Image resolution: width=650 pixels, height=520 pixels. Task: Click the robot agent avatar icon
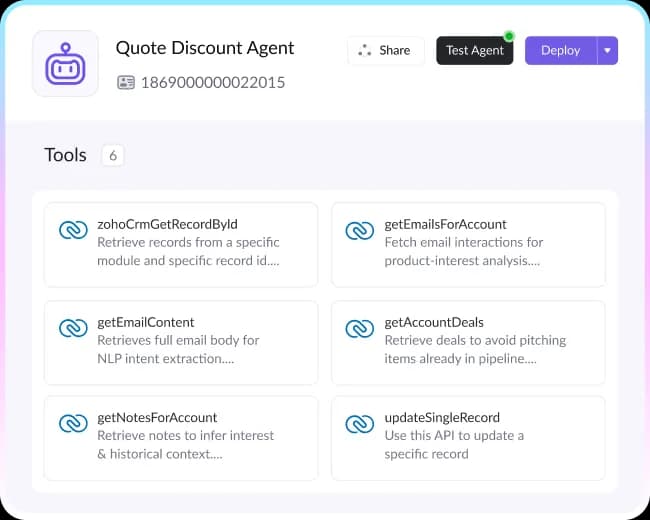pos(65,63)
